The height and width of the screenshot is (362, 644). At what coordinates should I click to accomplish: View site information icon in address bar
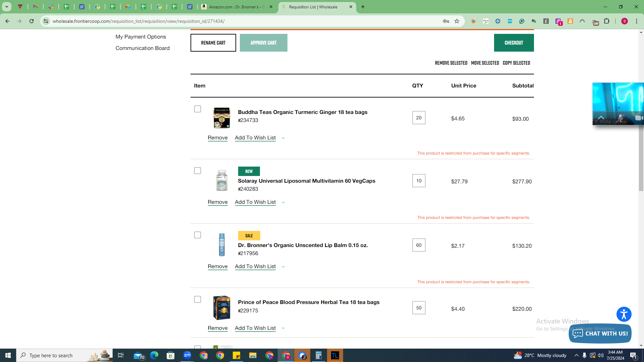pyautogui.click(x=46, y=21)
